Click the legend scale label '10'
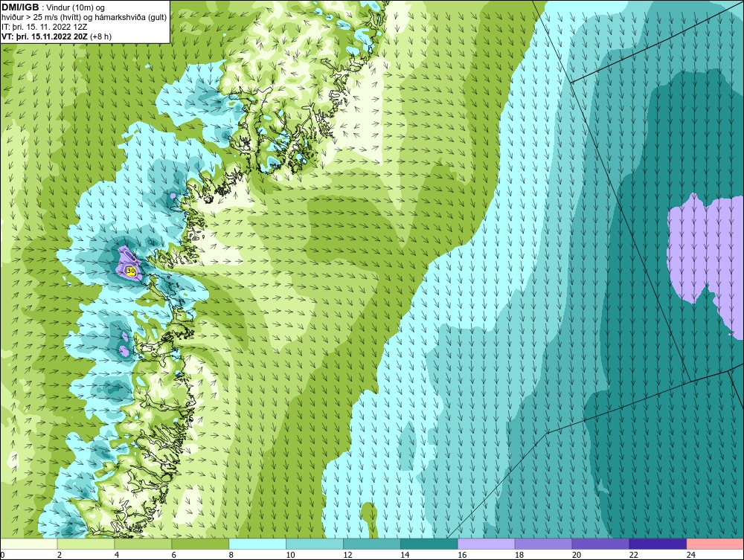Screen dimensions: 744x560 (290, 555)
